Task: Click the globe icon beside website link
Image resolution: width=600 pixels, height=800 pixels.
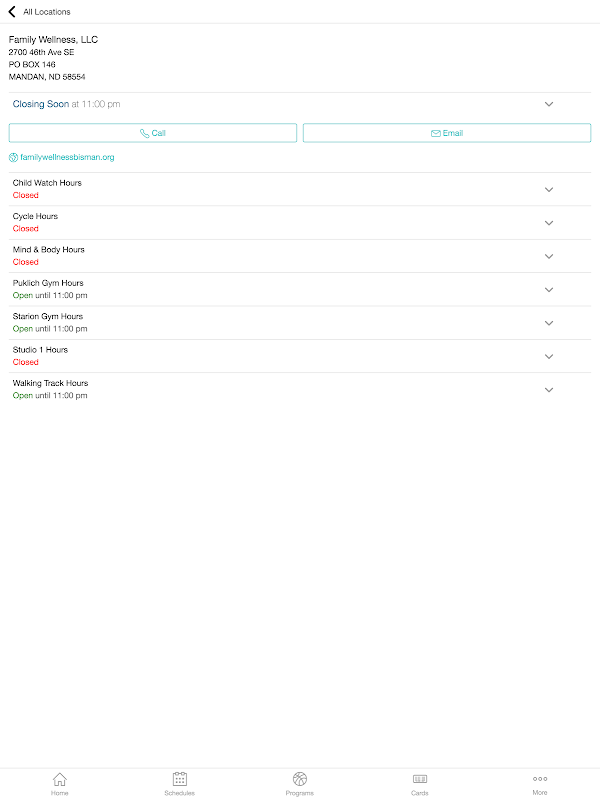Action: tap(13, 158)
